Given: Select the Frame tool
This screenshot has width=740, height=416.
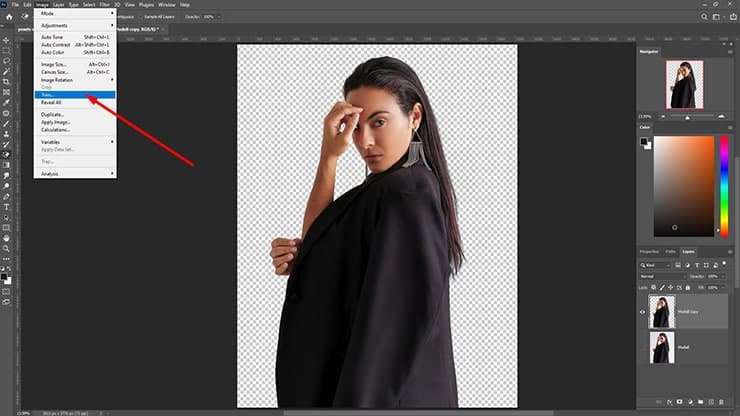Looking at the screenshot, I should click(x=6, y=92).
